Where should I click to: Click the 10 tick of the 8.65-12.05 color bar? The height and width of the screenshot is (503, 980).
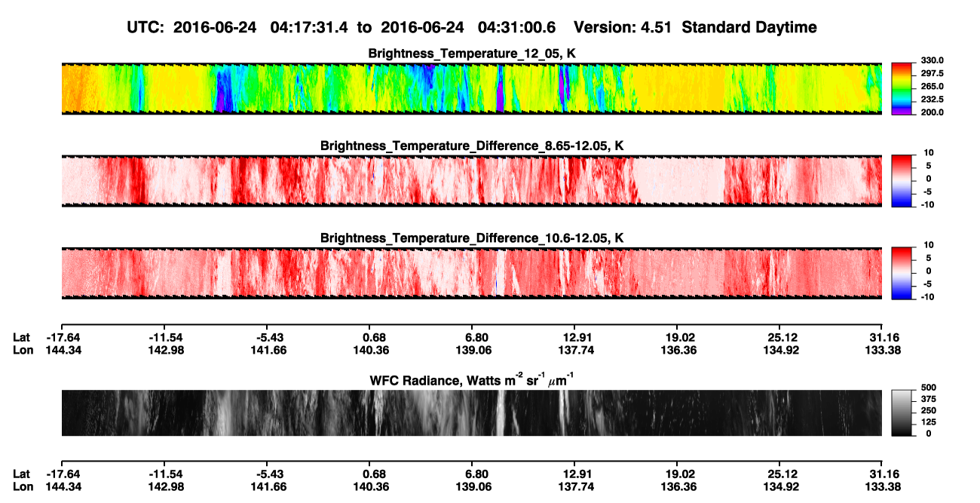pyautogui.click(x=928, y=152)
